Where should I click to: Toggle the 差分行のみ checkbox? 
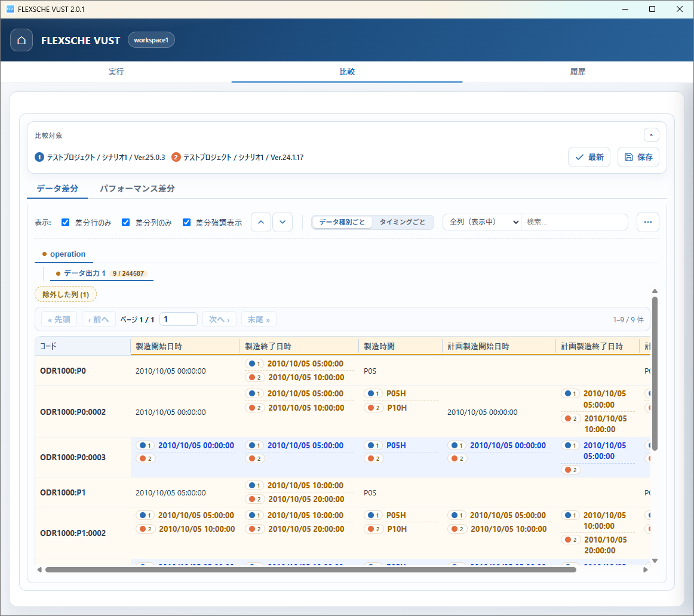(66, 223)
